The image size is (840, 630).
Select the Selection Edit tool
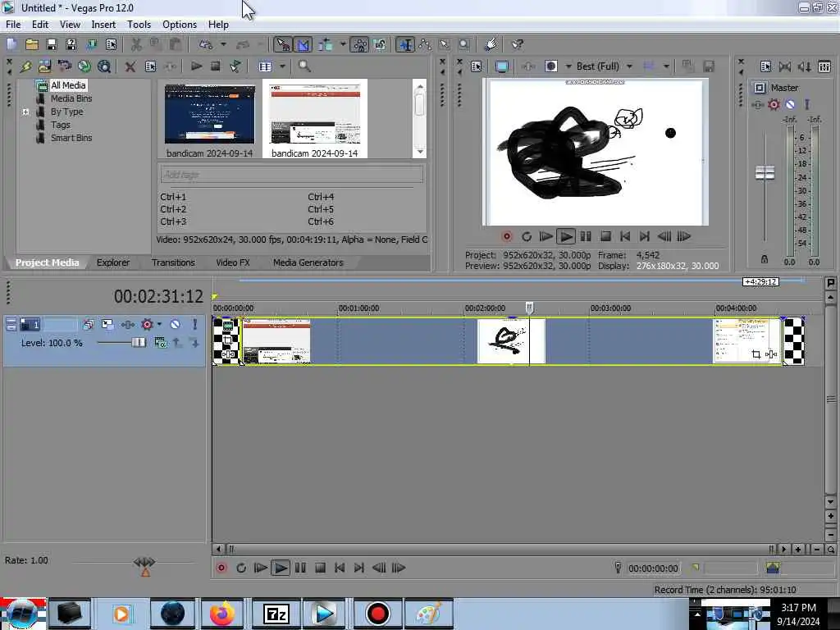tap(444, 44)
